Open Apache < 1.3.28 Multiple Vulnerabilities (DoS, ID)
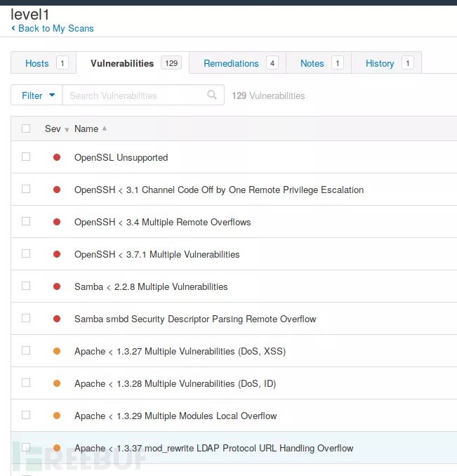The image size is (457, 476). coord(175,383)
